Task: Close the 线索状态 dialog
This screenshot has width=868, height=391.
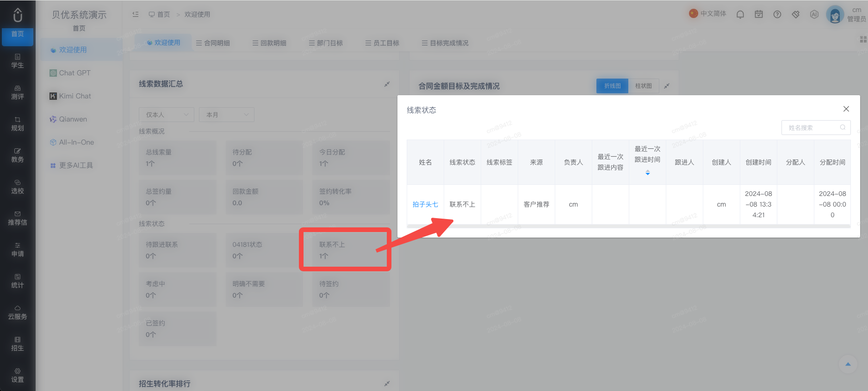Action: (x=846, y=109)
